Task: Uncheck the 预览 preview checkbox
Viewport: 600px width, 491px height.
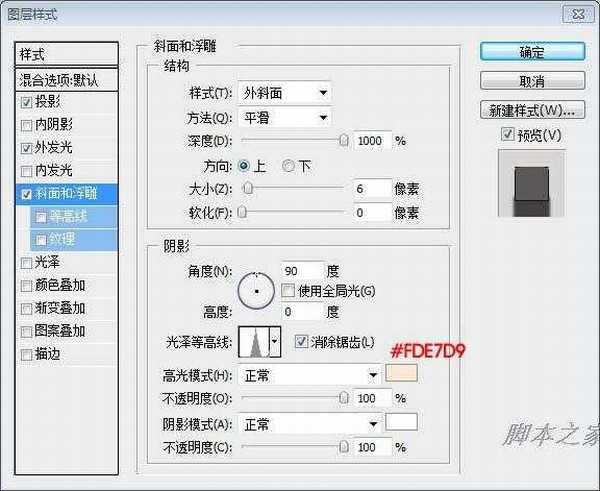Action: [x=508, y=135]
